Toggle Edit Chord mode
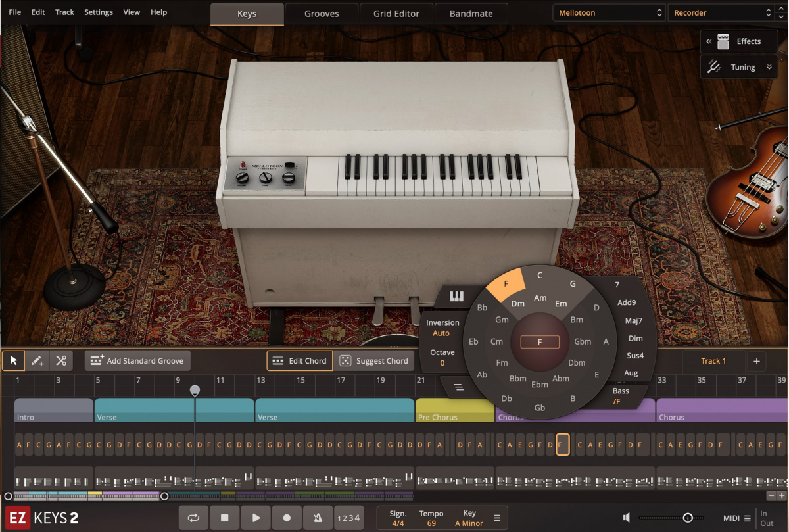The width and height of the screenshot is (789, 532). [299, 360]
